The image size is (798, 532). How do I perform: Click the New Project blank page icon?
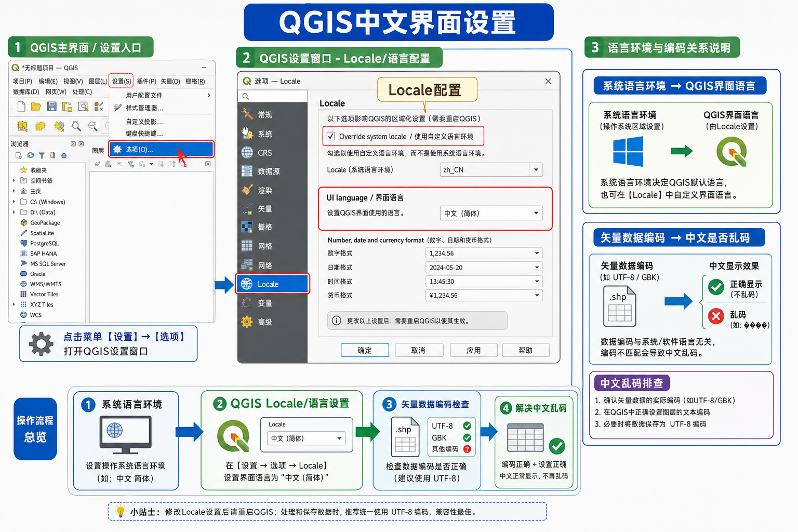tap(21, 107)
